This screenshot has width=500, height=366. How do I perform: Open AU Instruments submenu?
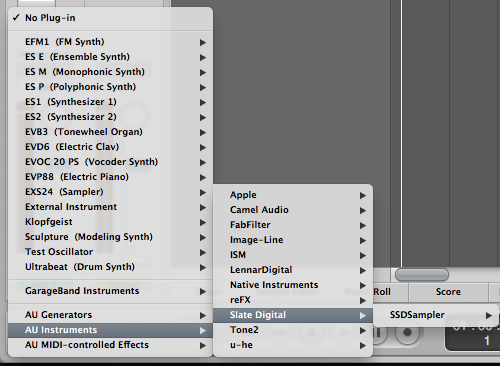110,330
